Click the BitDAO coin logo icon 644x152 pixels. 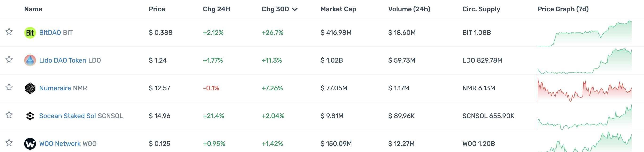click(x=30, y=33)
